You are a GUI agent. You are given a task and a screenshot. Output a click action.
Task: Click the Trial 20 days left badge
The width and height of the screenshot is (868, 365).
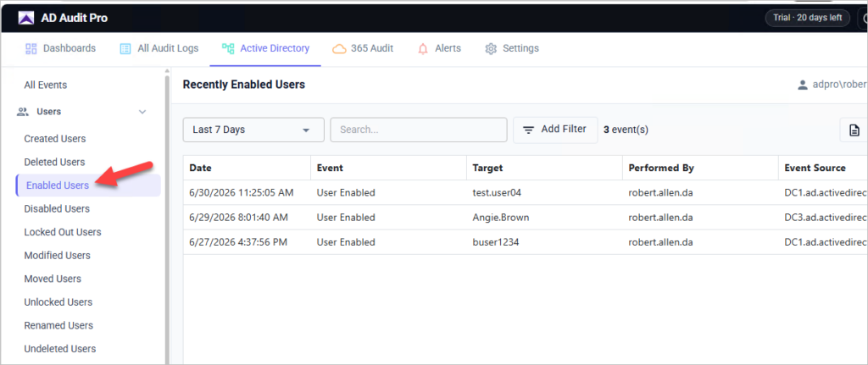[808, 18]
